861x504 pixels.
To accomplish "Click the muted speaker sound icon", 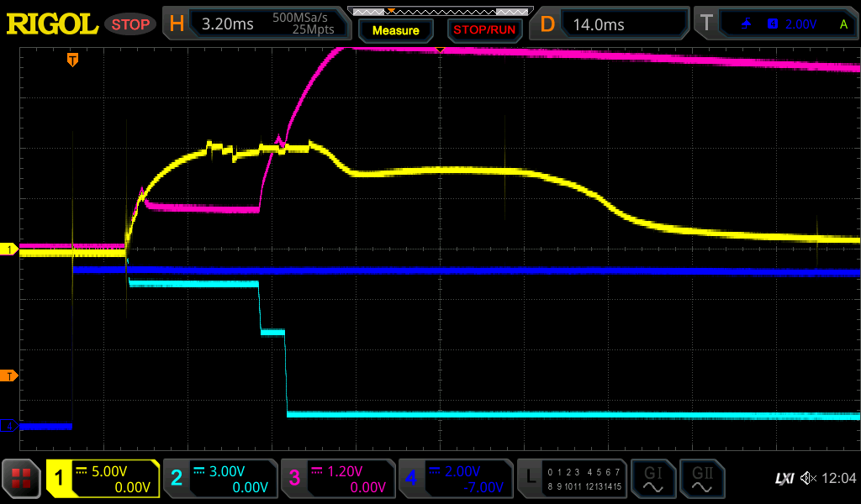I will click(808, 479).
